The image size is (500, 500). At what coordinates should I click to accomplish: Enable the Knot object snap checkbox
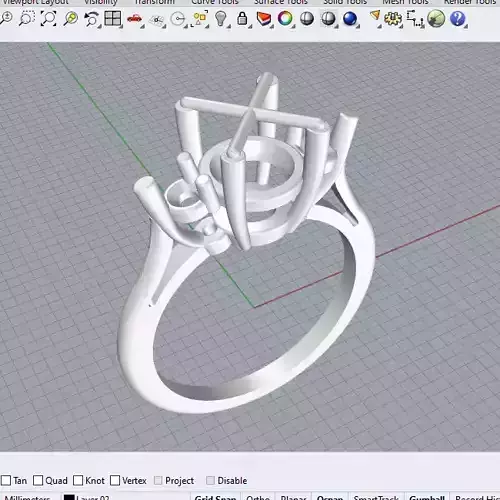coord(78,480)
